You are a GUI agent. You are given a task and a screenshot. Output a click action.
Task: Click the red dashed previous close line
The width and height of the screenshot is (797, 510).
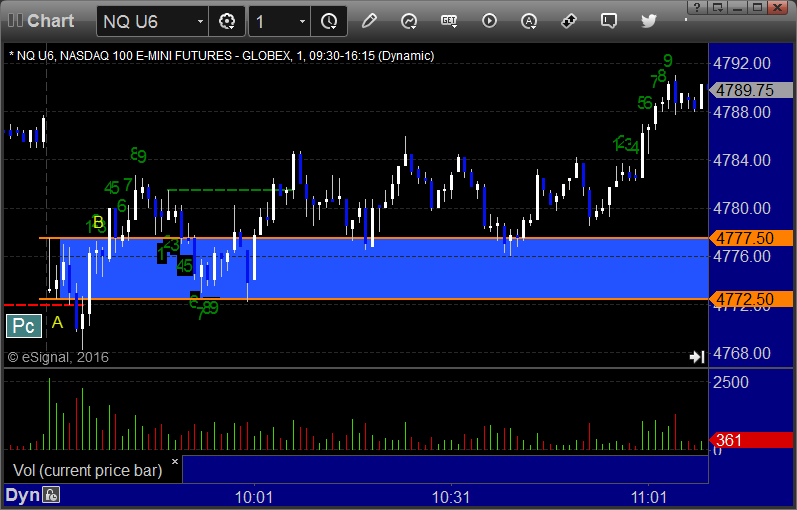pyautogui.click(x=43, y=305)
